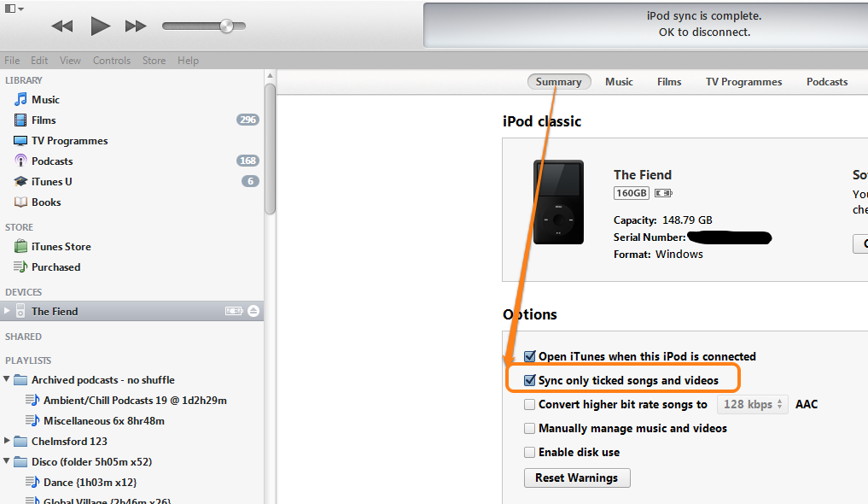Skip to the previous track
868x504 pixels.
62,26
